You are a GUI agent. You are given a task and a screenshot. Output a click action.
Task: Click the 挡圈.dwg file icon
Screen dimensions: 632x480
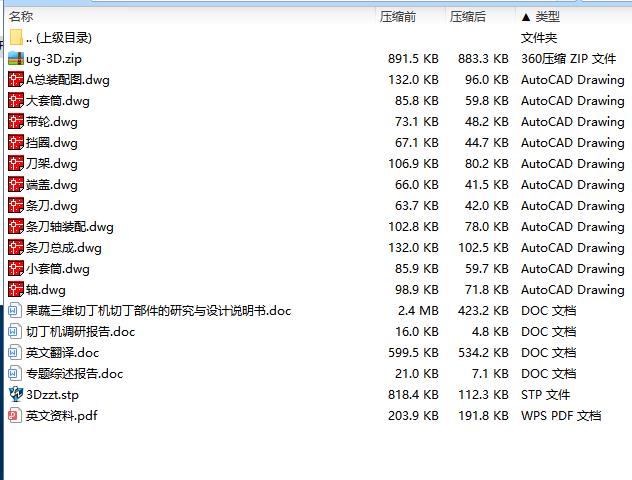tap(16, 142)
